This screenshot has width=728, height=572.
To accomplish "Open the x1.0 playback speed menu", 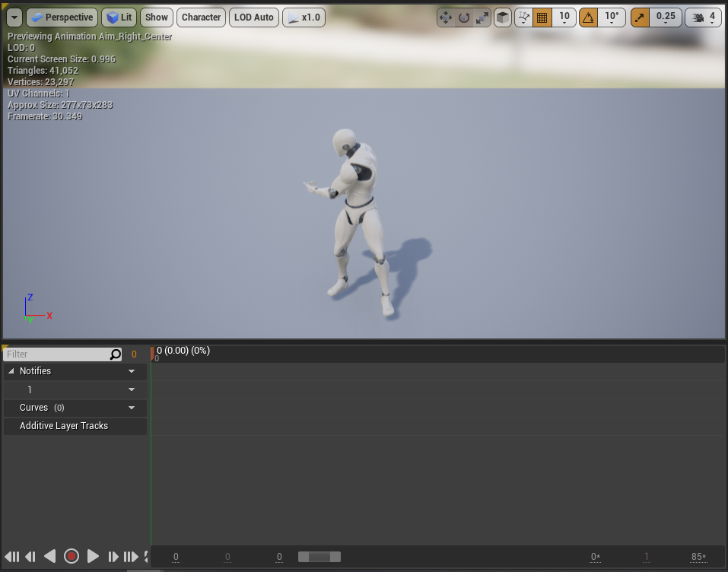I will click(x=304, y=17).
